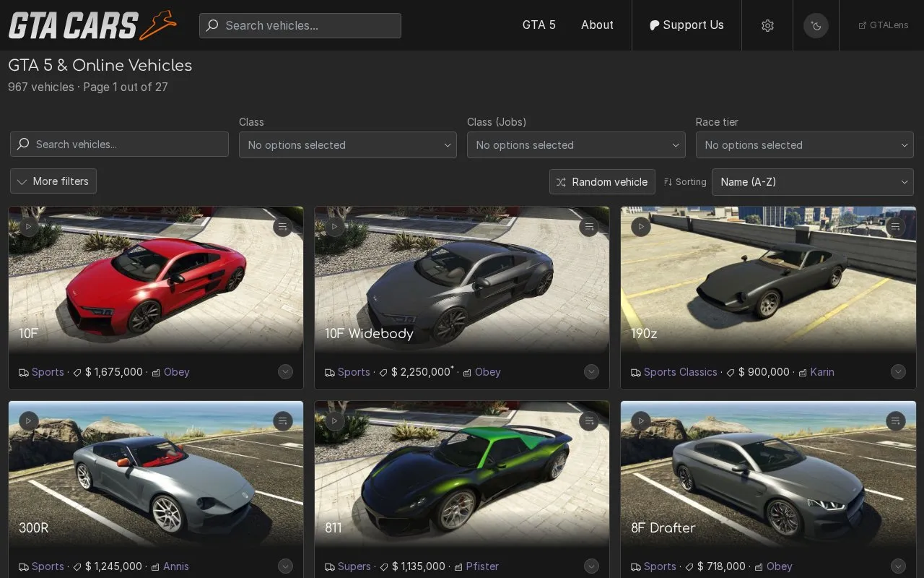Open Pfister manufacturer link on 811

(x=482, y=566)
